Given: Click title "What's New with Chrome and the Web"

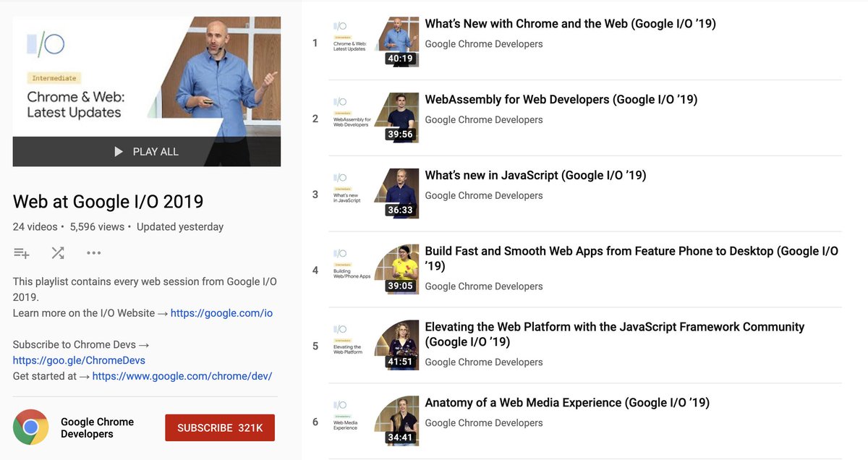Looking at the screenshot, I should 570,24.
